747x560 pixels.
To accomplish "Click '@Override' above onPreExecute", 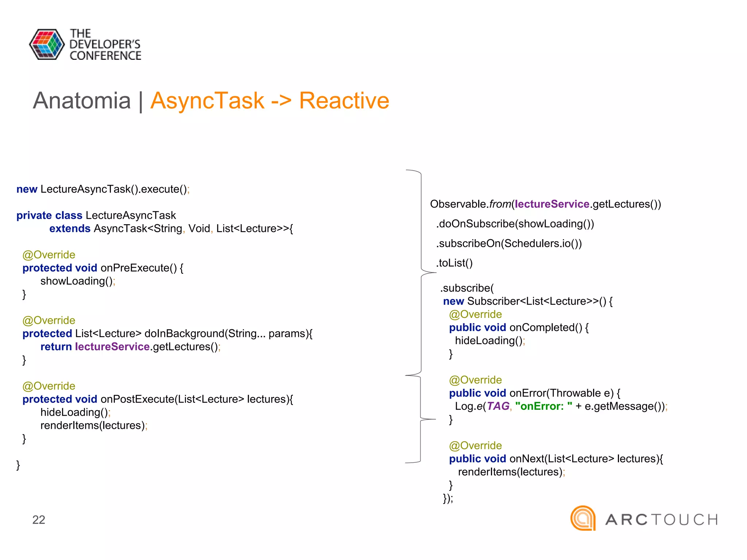I will (49, 255).
